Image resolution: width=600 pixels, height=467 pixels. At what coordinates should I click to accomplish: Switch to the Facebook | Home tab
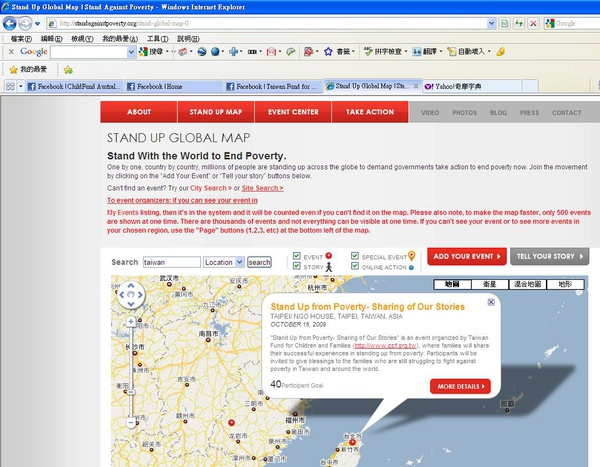[x=174, y=87]
